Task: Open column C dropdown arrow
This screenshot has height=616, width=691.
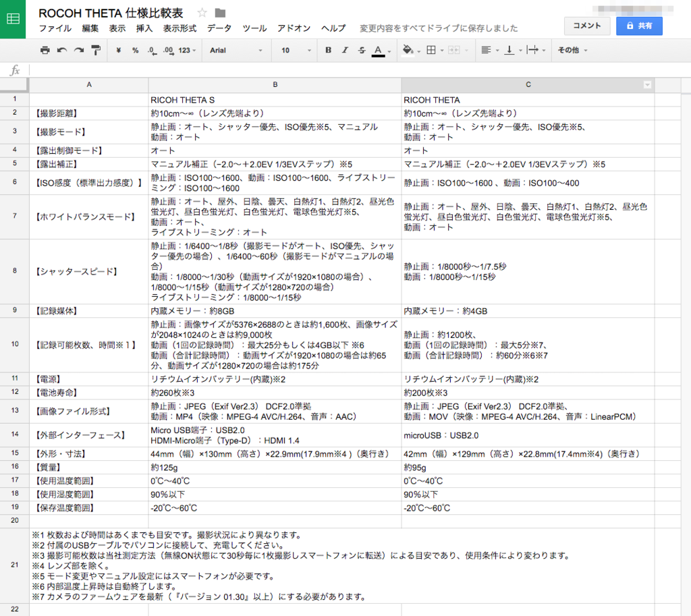Action: pyautogui.click(x=647, y=84)
